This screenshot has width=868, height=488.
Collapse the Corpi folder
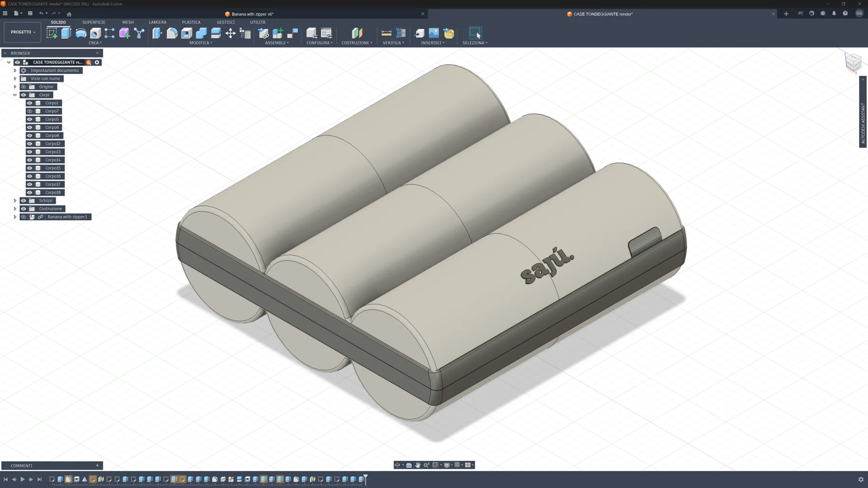click(15, 95)
